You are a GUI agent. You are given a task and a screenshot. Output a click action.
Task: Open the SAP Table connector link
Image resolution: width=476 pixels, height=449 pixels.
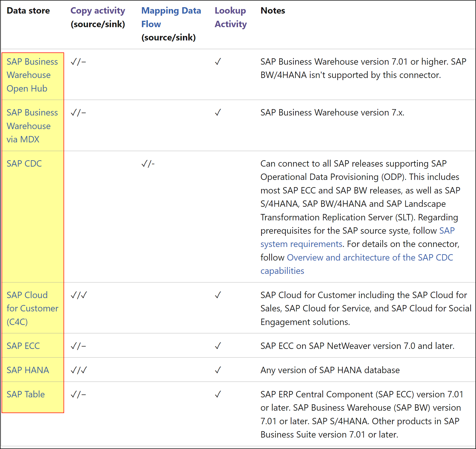click(26, 394)
